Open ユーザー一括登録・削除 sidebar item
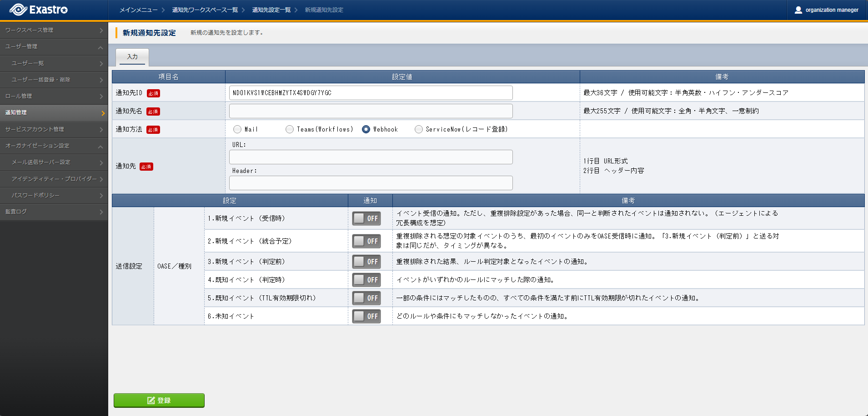 [54, 80]
